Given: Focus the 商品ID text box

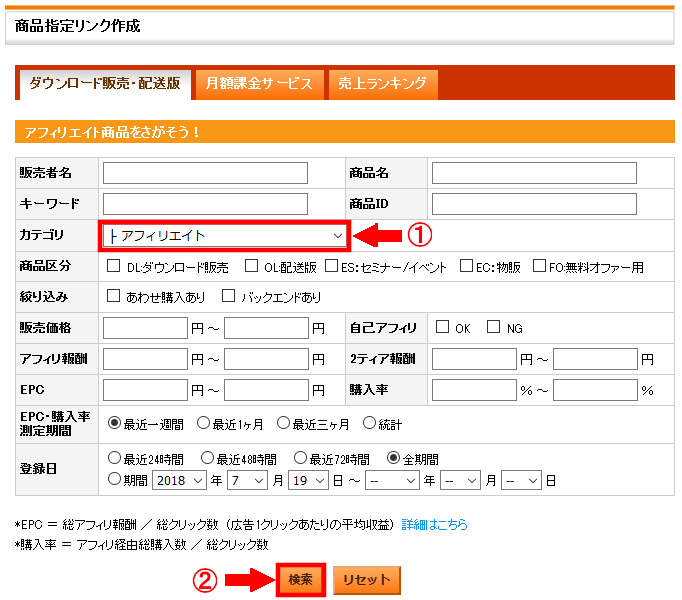Looking at the screenshot, I should 534,204.
